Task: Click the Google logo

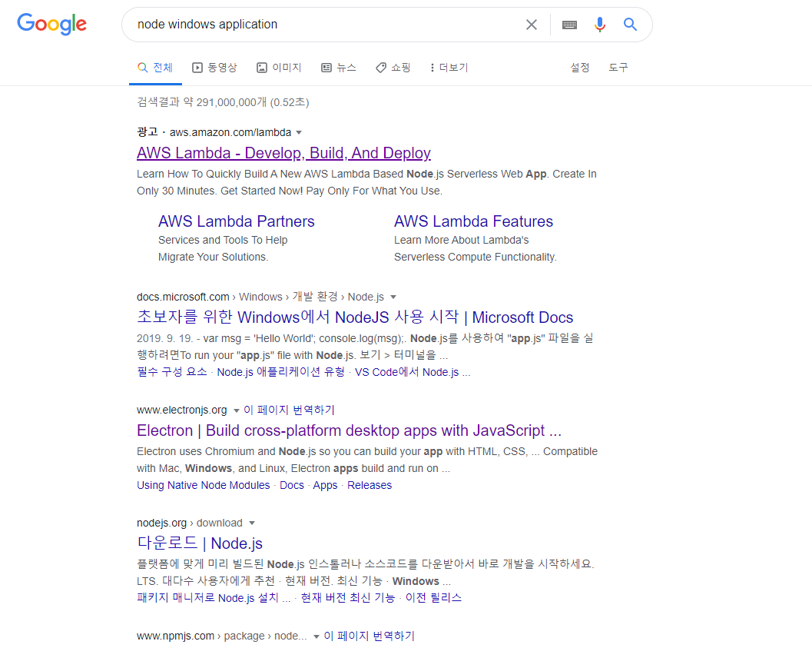Action: point(51,24)
